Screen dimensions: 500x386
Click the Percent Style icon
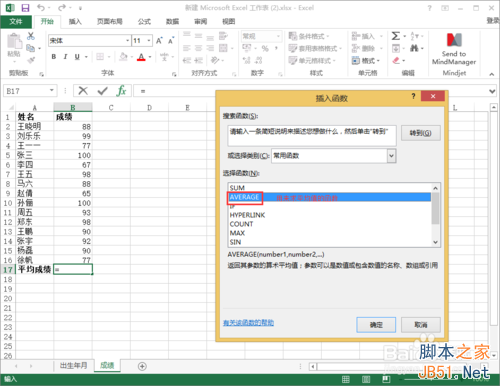click(x=265, y=49)
